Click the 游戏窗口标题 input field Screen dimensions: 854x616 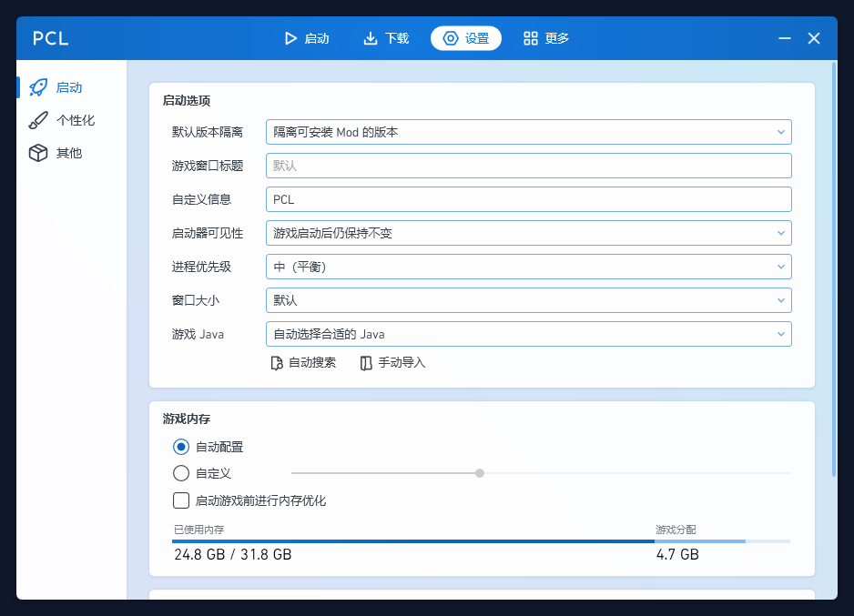(x=528, y=166)
